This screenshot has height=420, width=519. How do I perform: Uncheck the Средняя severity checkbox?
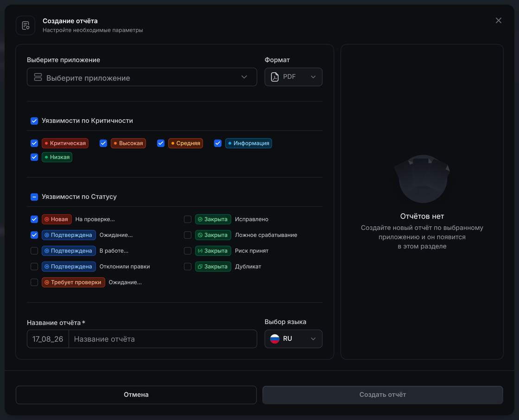tap(160, 143)
